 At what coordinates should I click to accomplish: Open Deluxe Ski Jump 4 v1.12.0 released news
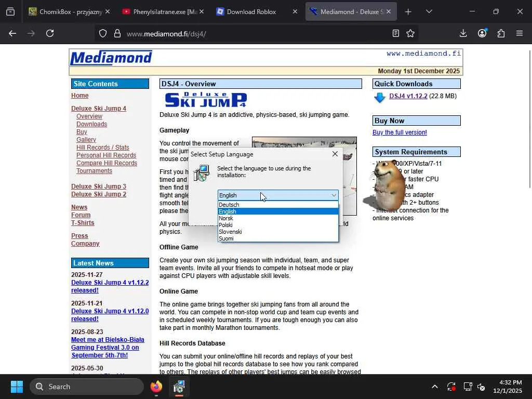[110, 315]
